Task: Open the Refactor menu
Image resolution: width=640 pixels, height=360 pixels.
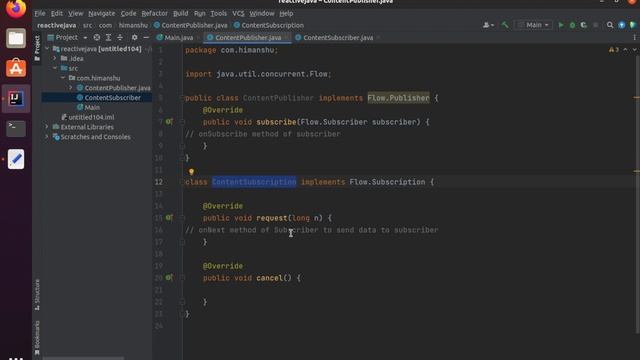Action: (154, 13)
